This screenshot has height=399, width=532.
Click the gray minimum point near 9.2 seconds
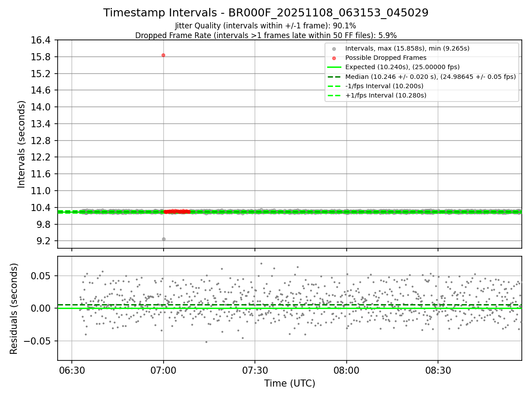164,239
